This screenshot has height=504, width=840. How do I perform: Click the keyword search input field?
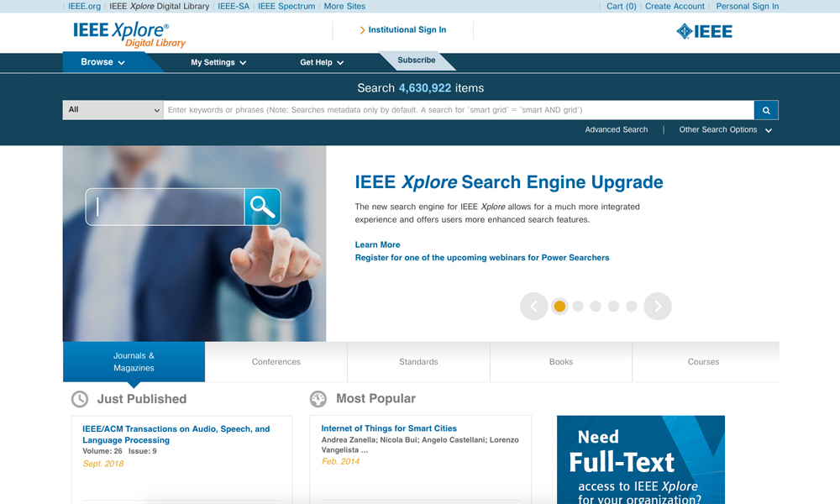point(458,110)
